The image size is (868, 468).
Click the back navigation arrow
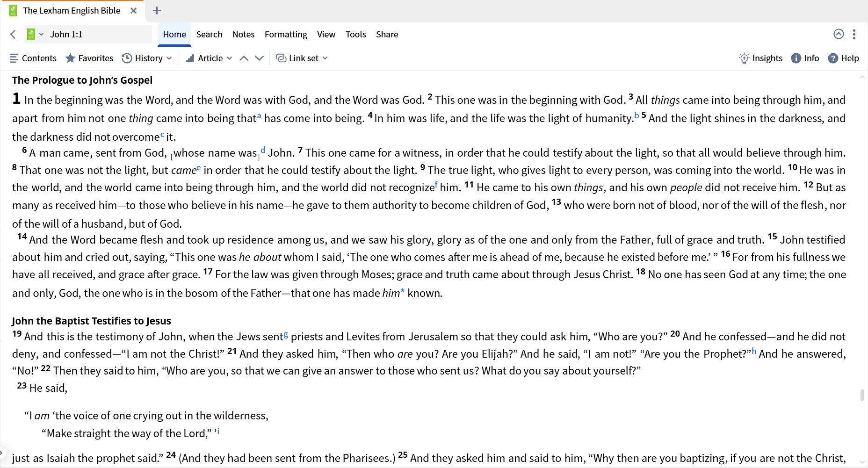coord(13,34)
